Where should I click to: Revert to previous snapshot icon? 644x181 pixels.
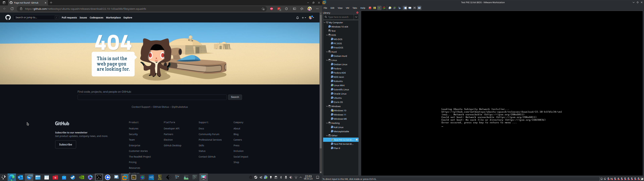pos(394,8)
